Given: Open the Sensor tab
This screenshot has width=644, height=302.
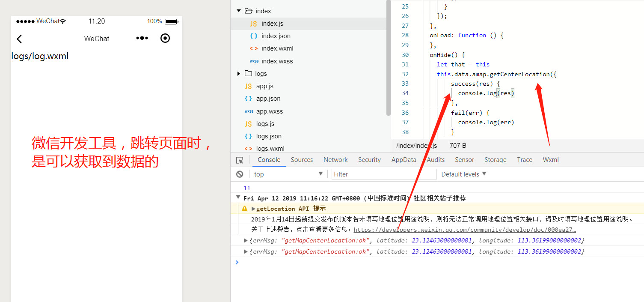Looking at the screenshot, I should tap(464, 160).
